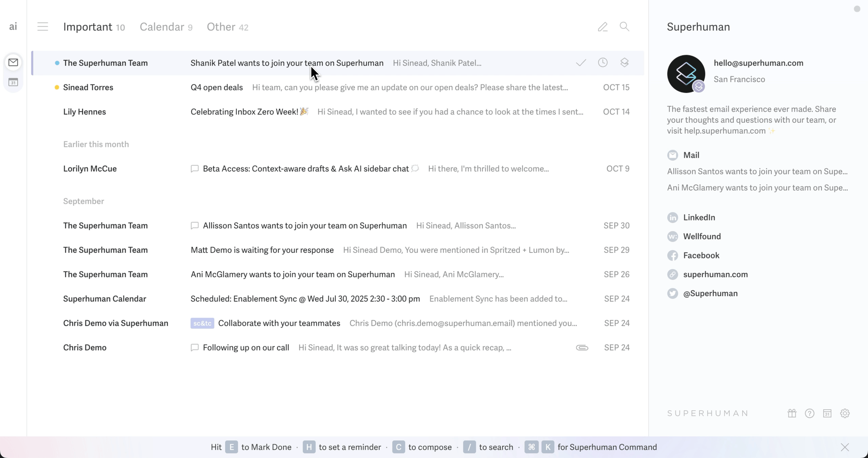Viewport: 868px width, 458px height.
Task: Click the gift icon in bottom right
Action: coord(792,413)
